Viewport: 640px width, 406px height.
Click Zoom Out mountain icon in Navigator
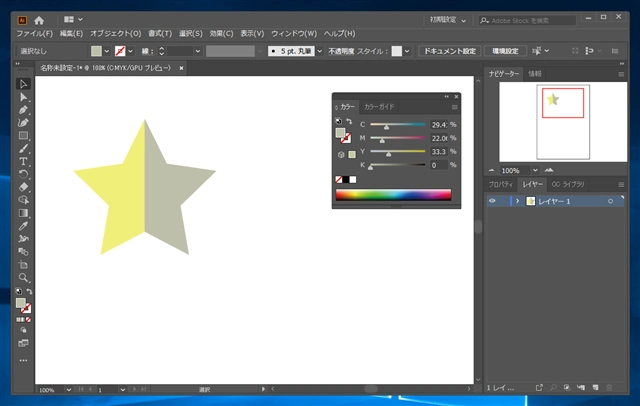click(x=491, y=170)
